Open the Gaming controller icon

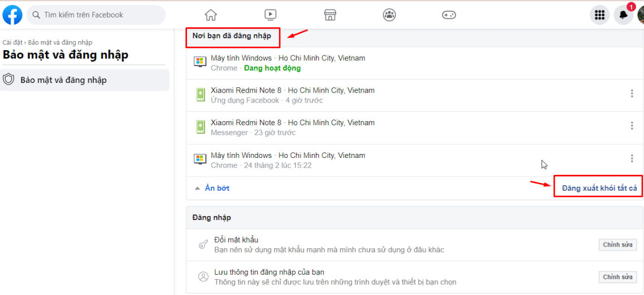[449, 15]
